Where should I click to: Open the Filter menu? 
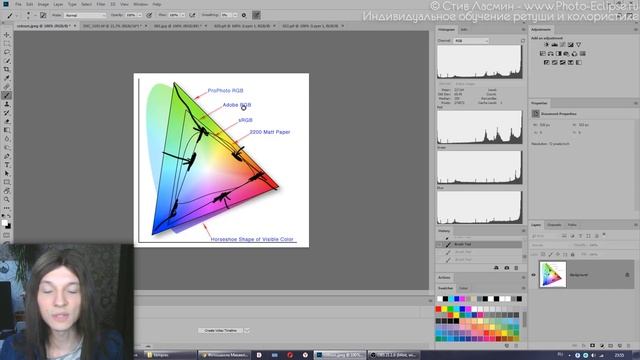coord(101,4)
